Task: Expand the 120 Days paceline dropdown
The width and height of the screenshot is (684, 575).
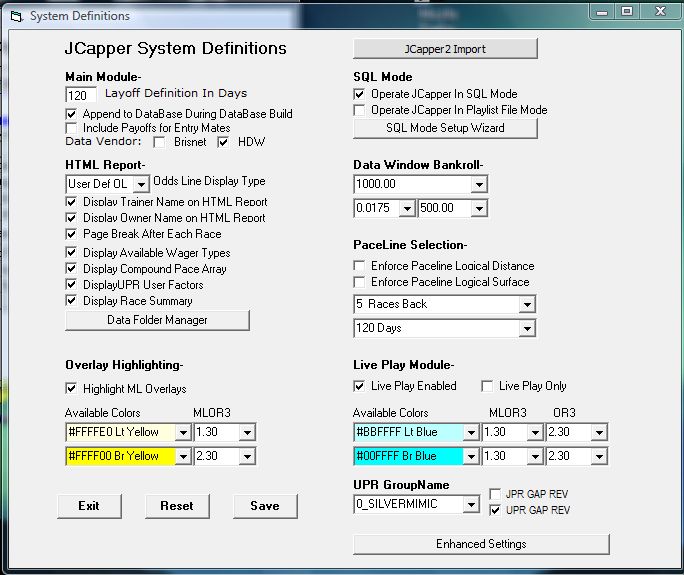Action: click(527, 328)
